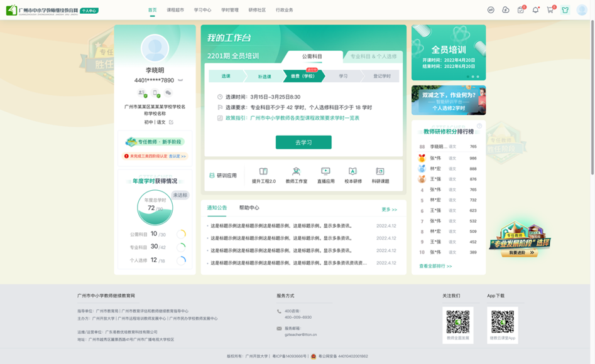Click the edit pencil beside 初中|语文
This screenshot has width=595, height=364.
172,122
